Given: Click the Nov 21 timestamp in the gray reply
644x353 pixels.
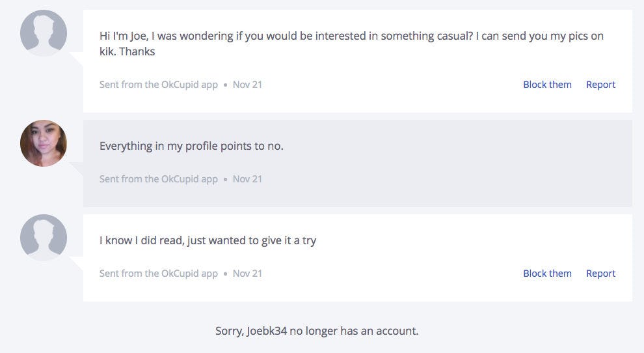Looking at the screenshot, I should (x=247, y=179).
